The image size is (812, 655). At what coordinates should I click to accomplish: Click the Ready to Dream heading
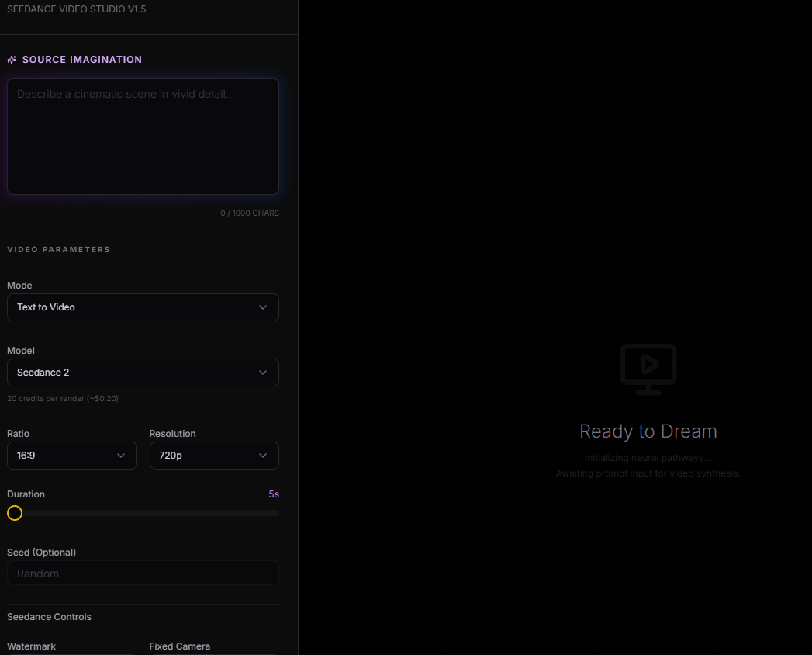click(x=648, y=431)
